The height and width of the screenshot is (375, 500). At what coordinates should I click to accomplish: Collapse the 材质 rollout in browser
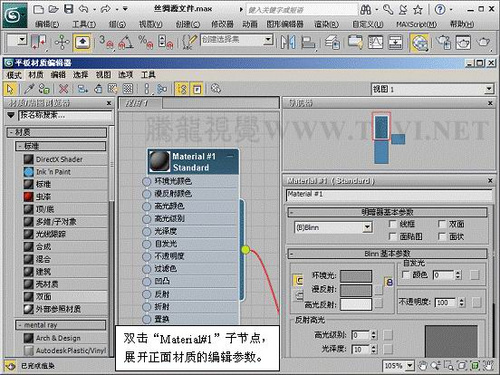tap(57, 132)
